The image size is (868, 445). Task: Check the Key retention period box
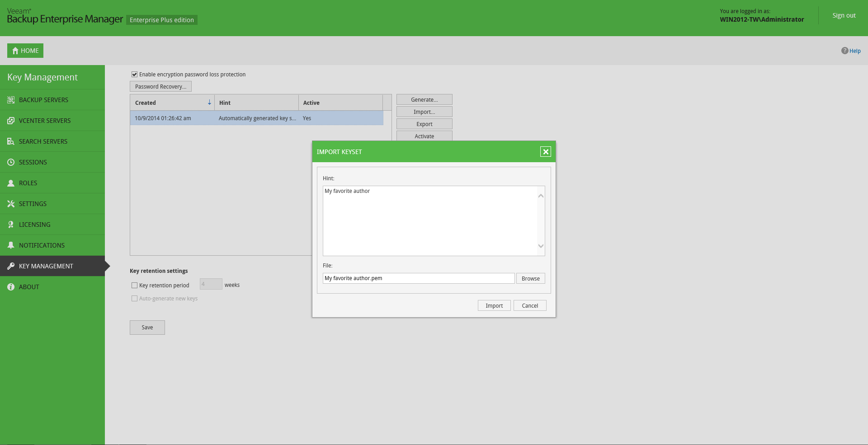click(x=134, y=285)
